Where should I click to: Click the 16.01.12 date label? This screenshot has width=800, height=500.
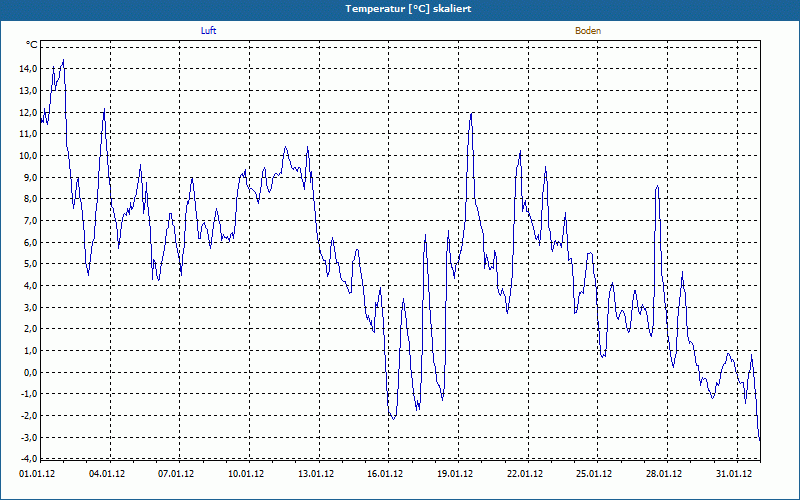click(x=385, y=474)
